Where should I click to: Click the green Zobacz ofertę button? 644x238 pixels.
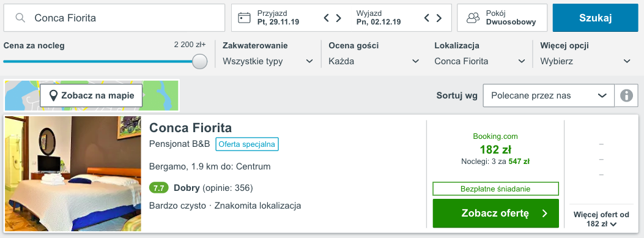pos(496,214)
